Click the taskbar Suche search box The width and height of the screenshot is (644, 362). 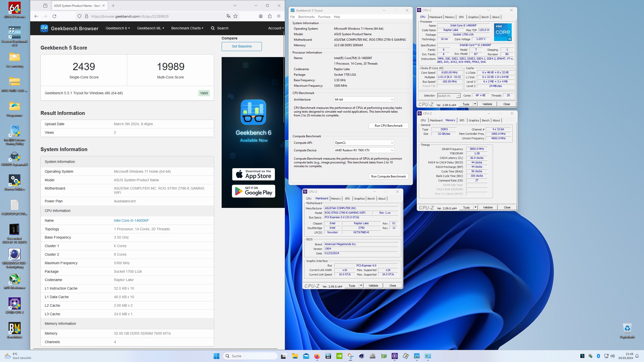251,356
